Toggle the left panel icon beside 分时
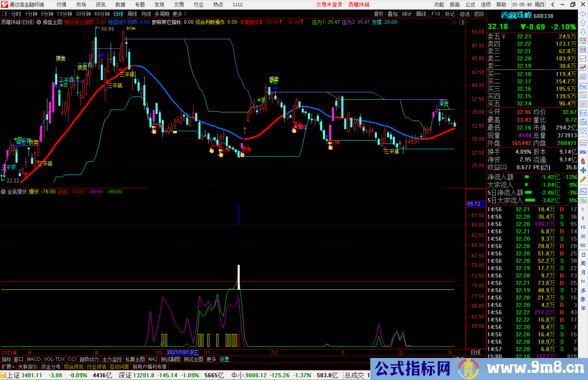Screen dimensions: 588x380 pos(4,14)
